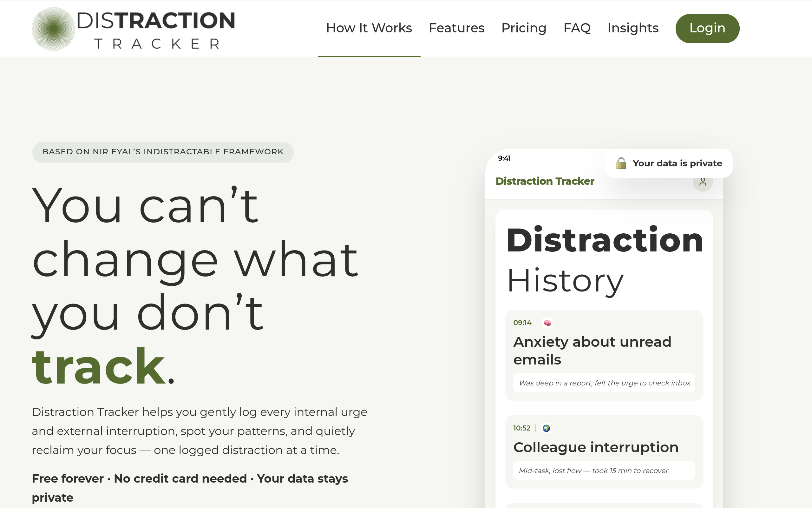Click the padlock icon in privacy badge
This screenshot has width=812, height=508.
point(621,163)
